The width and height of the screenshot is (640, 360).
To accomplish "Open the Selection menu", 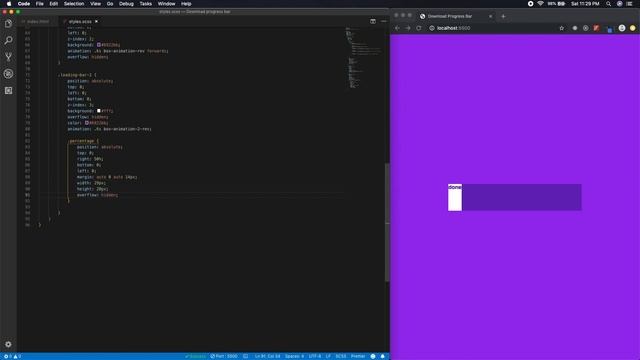I will point(74,4).
